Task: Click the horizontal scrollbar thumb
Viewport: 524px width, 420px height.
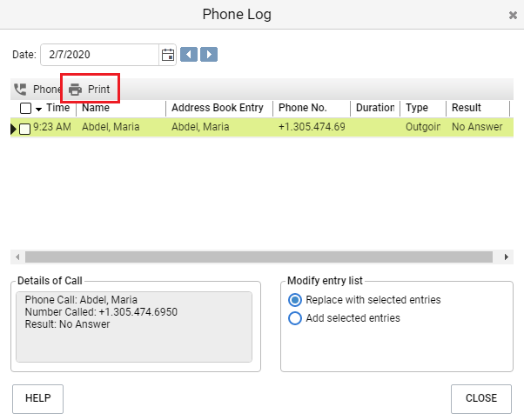Action: click(259, 257)
